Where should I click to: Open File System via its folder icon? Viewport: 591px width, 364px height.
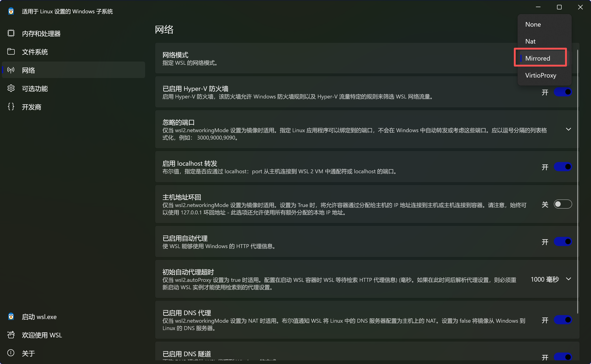tap(11, 51)
